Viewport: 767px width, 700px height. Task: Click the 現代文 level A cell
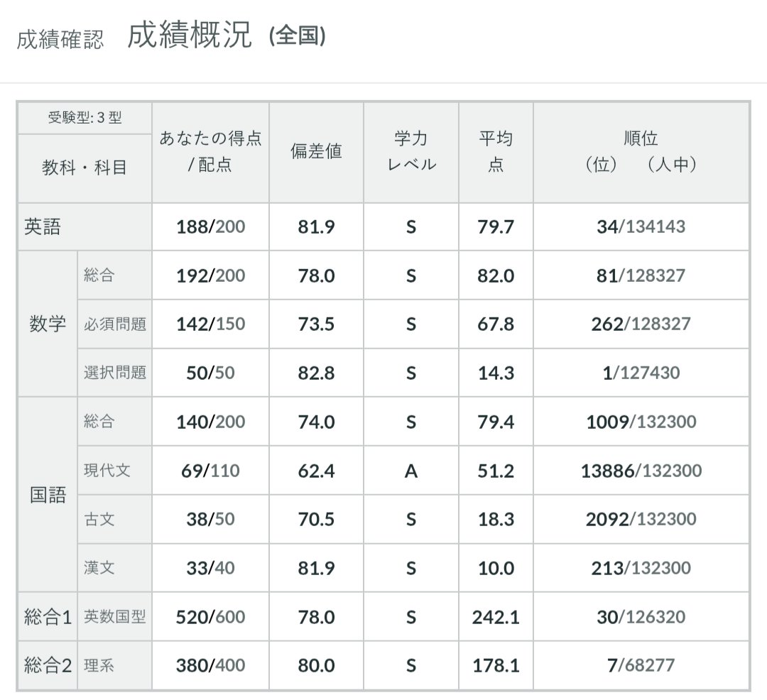(411, 471)
